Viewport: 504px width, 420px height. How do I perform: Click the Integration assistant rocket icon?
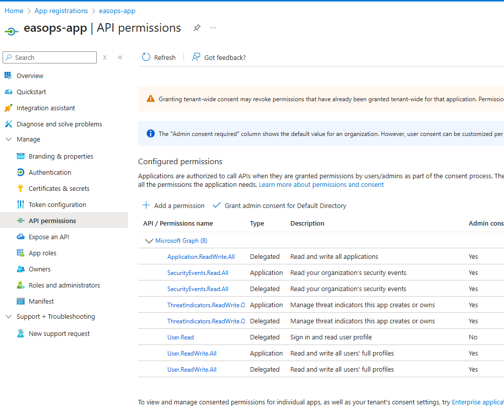(8, 108)
